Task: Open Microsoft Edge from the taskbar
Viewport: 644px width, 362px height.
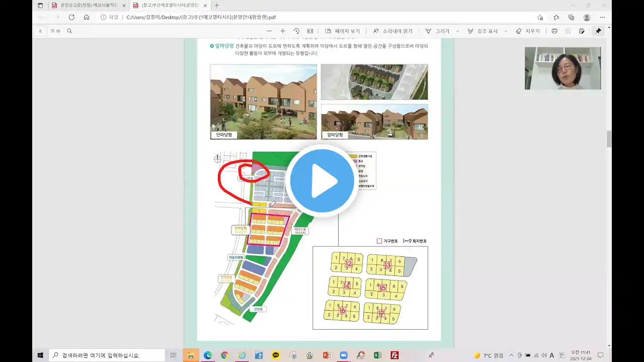Action: pos(208,355)
